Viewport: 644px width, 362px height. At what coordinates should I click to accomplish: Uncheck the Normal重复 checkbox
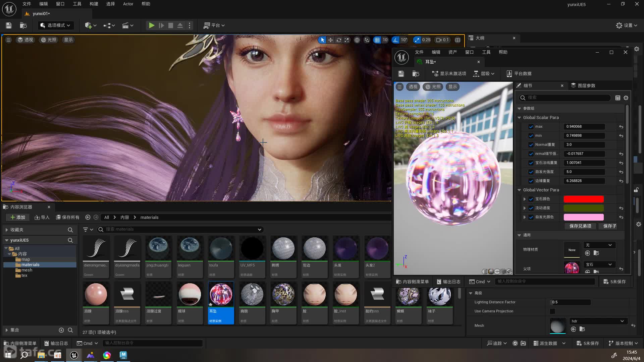[531, 145]
